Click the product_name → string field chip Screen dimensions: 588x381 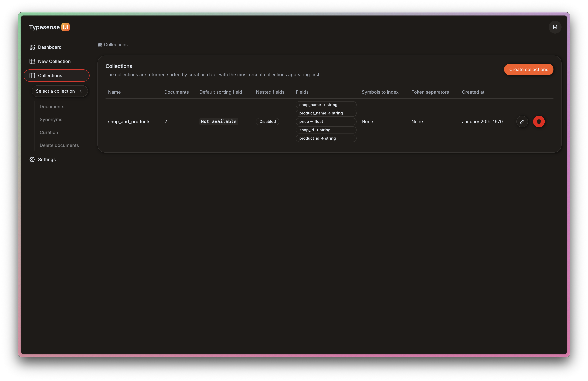coord(326,113)
